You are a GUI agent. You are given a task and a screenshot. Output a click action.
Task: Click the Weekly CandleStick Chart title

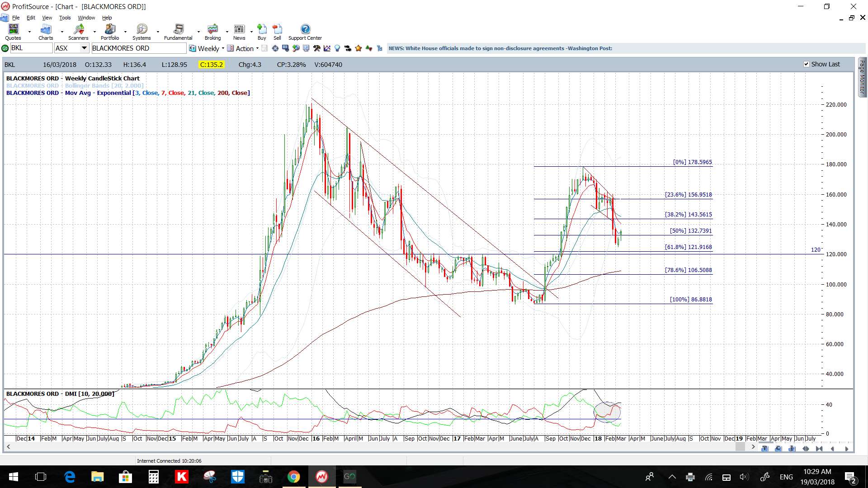pyautogui.click(x=73, y=78)
